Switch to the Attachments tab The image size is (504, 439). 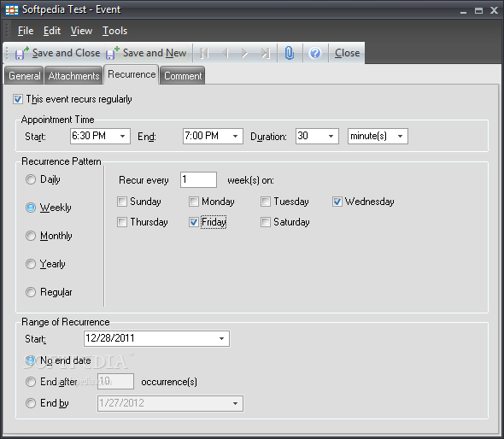[73, 76]
